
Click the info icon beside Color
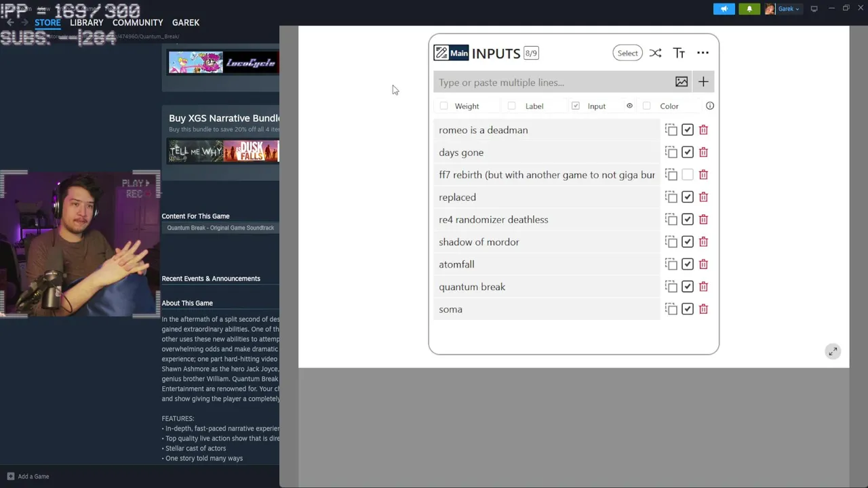coord(710,106)
